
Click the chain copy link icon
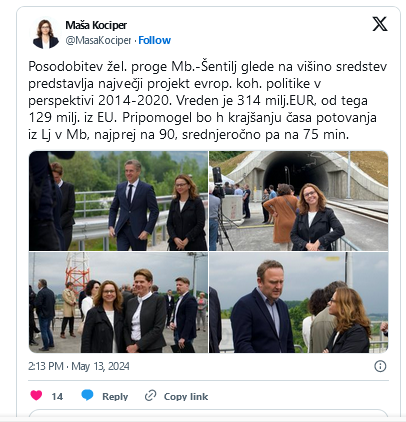point(150,396)
